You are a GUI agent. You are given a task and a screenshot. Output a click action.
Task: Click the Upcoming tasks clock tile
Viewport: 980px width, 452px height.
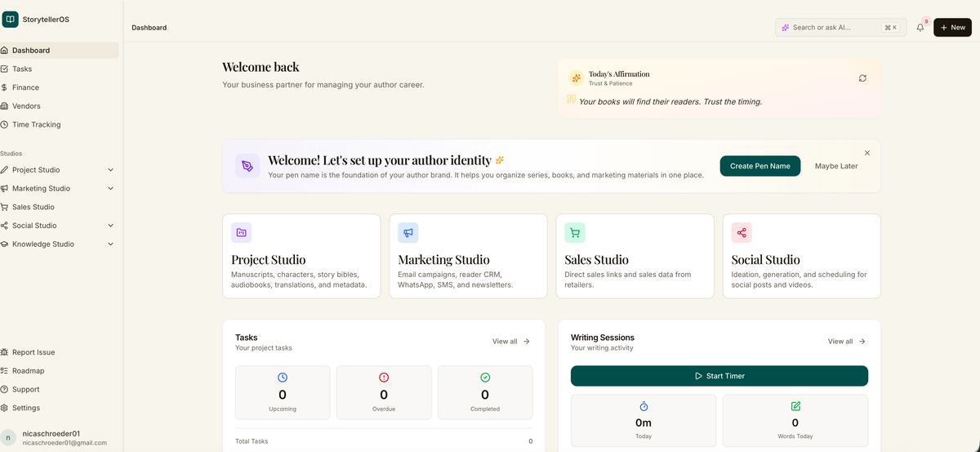click(283, 392)
